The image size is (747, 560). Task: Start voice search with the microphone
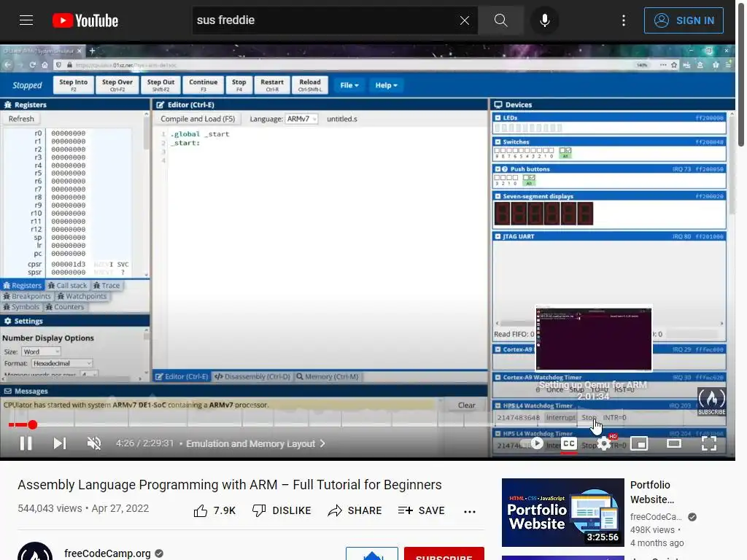pyautogui.click(x=545, y=20)
